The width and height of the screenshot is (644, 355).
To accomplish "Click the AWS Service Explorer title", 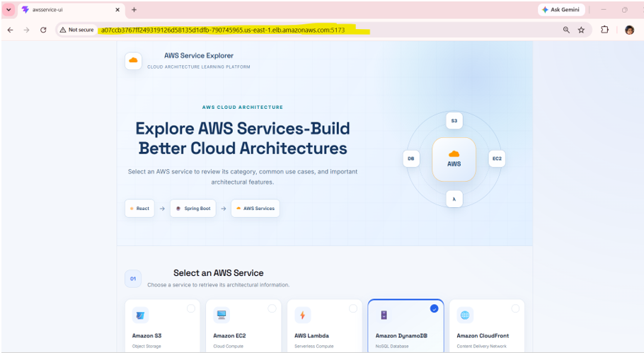I will [x=199, y=56].
